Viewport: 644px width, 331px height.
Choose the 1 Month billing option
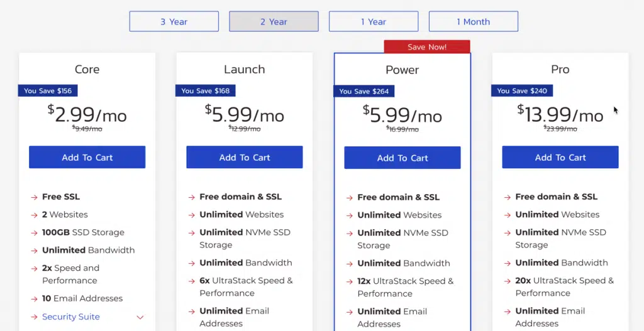(473, 21)
